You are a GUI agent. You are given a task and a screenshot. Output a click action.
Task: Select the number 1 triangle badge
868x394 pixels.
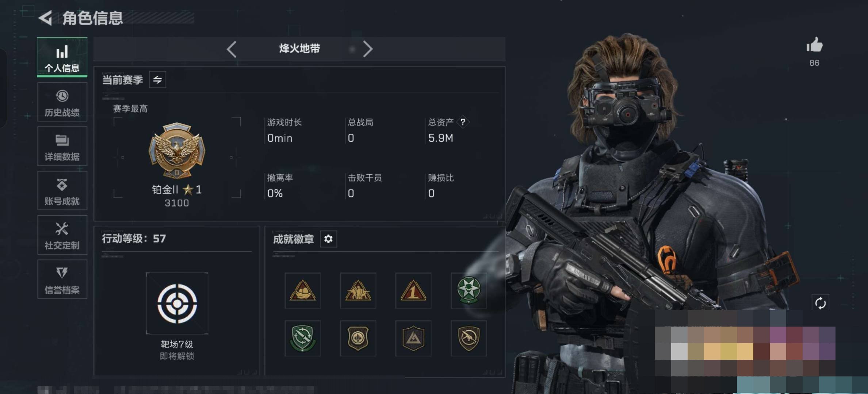coord(413,291)
